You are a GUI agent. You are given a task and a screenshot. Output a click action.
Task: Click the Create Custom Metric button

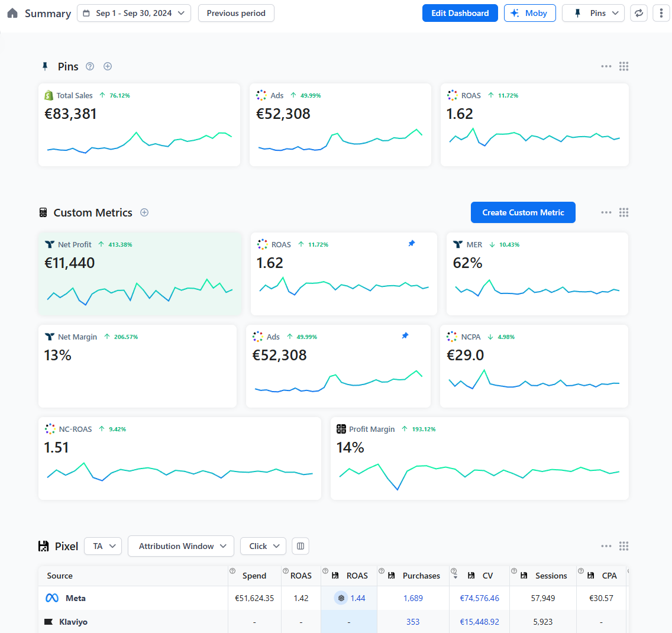pos(523,212)
